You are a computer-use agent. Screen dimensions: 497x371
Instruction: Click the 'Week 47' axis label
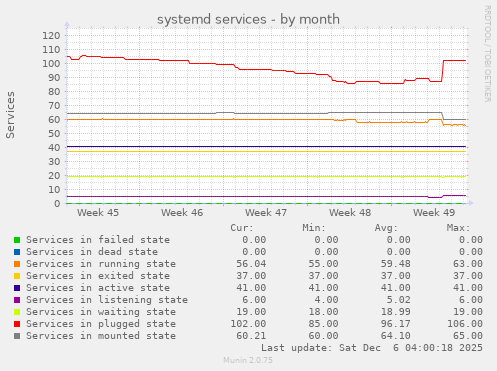pyautogui.click(x=266, y=213)
